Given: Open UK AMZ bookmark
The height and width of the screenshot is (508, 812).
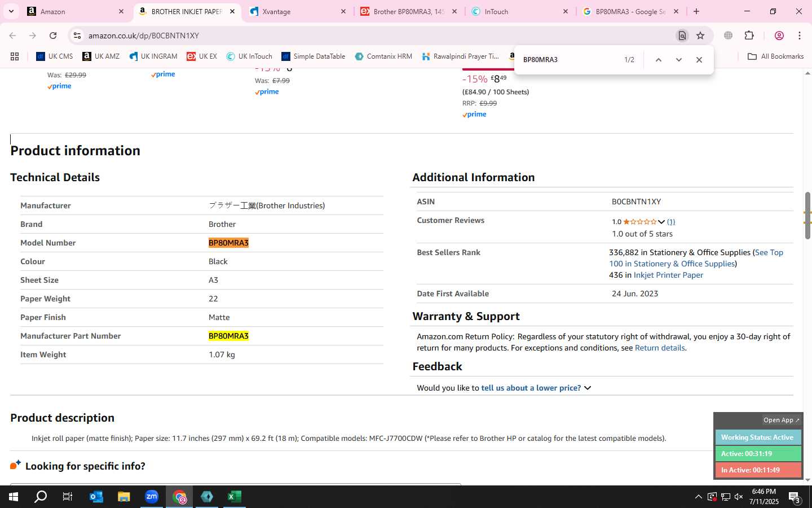Looking at the screenshot, I should 101,56.
